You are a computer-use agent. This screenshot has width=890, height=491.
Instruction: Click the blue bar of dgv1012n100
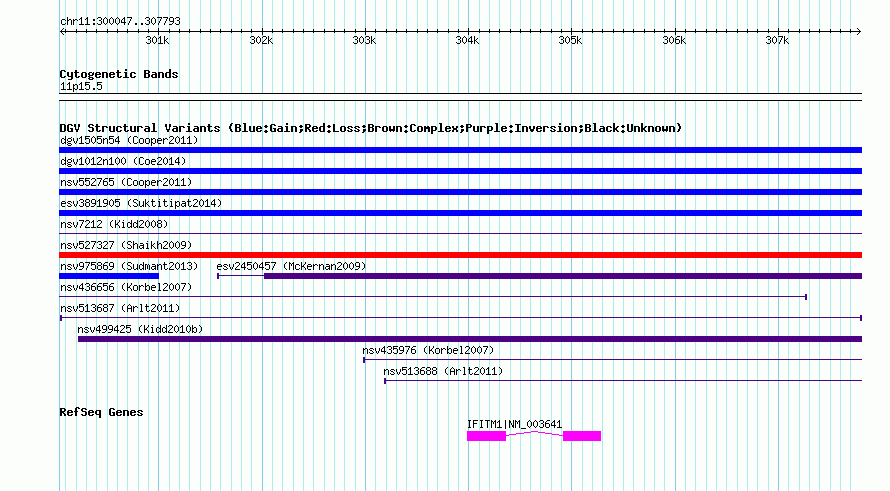460,171
